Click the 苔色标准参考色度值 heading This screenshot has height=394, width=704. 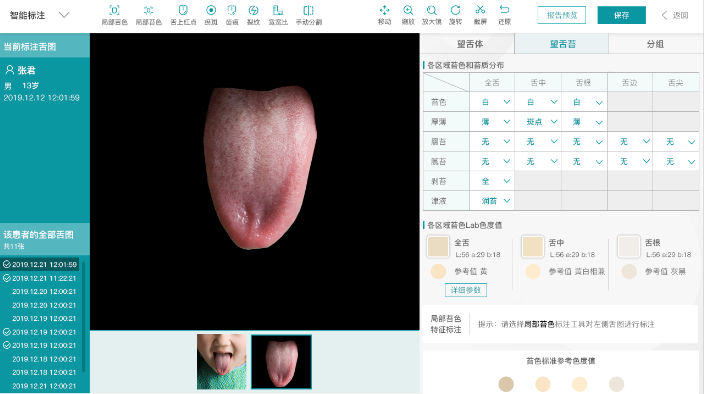pos(560,360)
